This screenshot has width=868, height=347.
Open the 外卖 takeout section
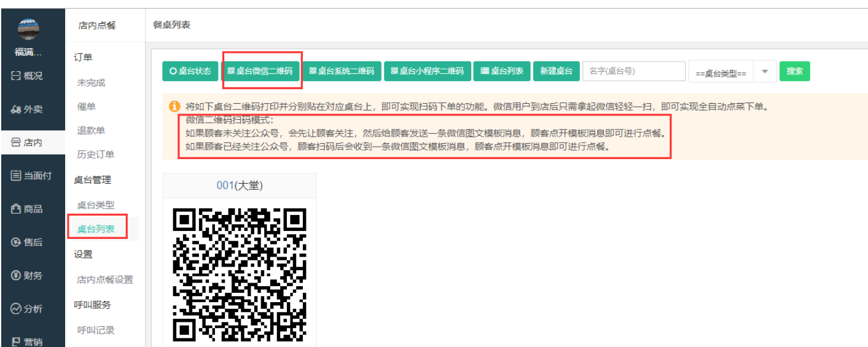point(27,109)
